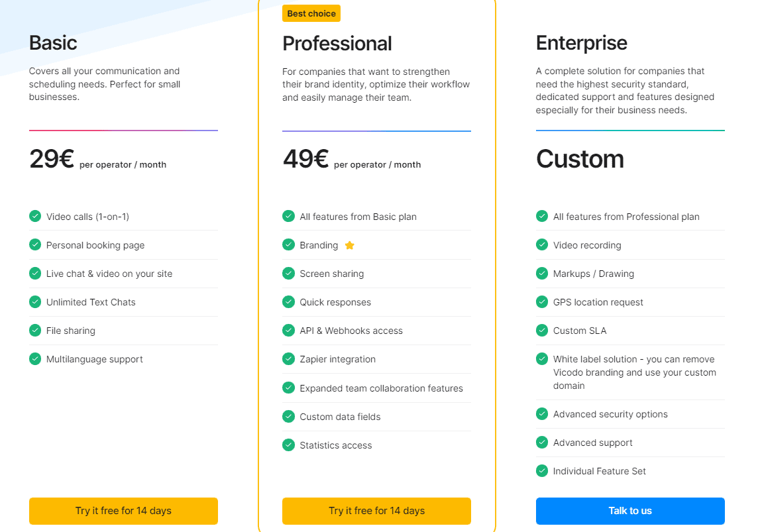The height and width of the screenshot is (532, 760).
Task: Click checkmark icon beside Statistics access
Action: [x=288, y=445]
